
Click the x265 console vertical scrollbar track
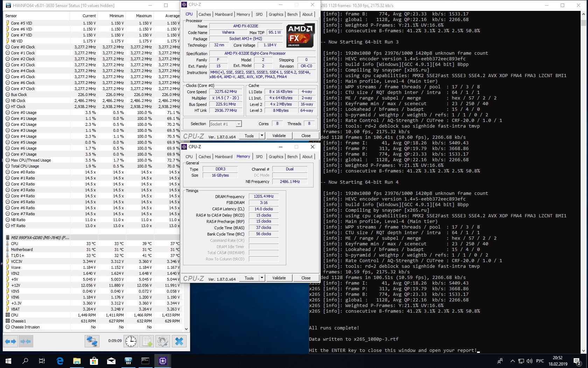(x=583, y=175)
